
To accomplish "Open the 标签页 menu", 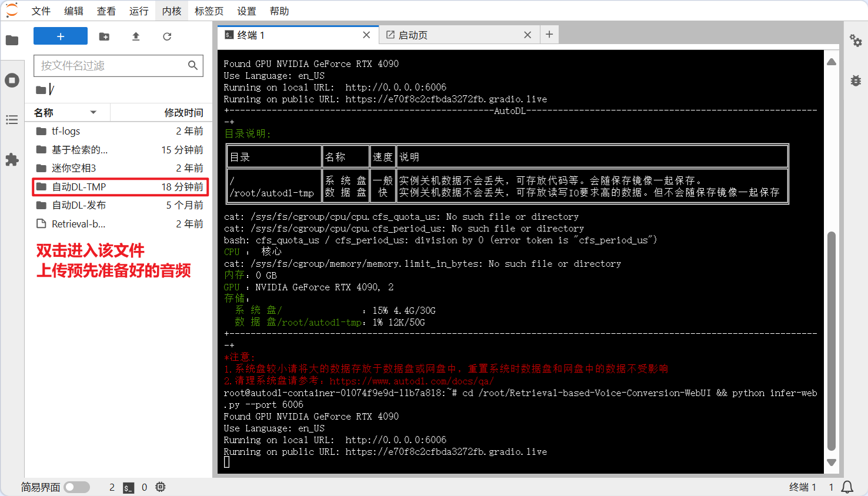I will tap(209, 11).
